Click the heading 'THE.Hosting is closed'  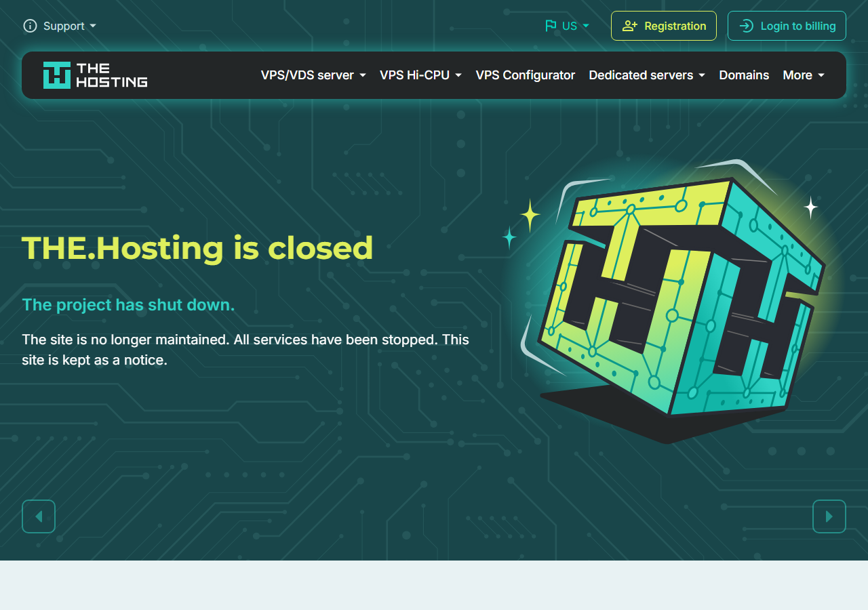pos(197,248)
